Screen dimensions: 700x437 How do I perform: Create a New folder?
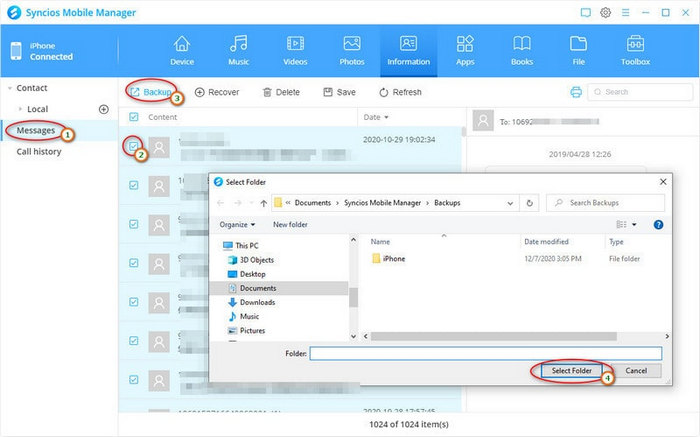tap(290, 225)
